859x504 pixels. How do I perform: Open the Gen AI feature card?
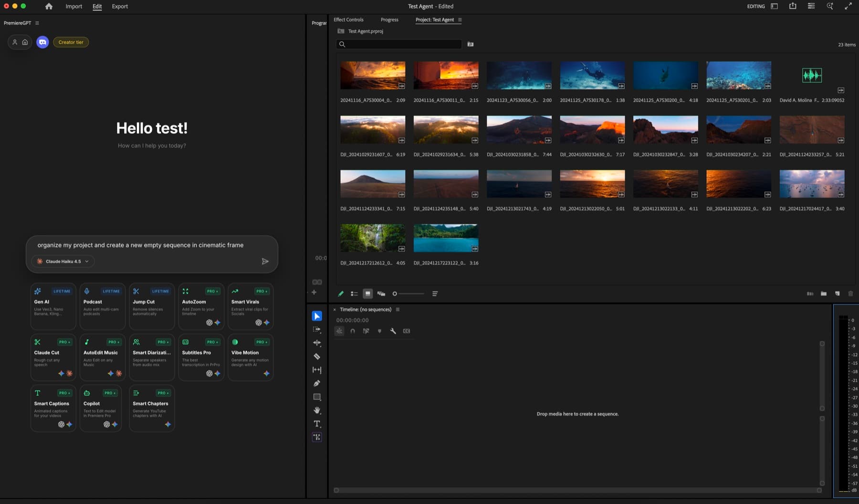[x=53, y=306]
